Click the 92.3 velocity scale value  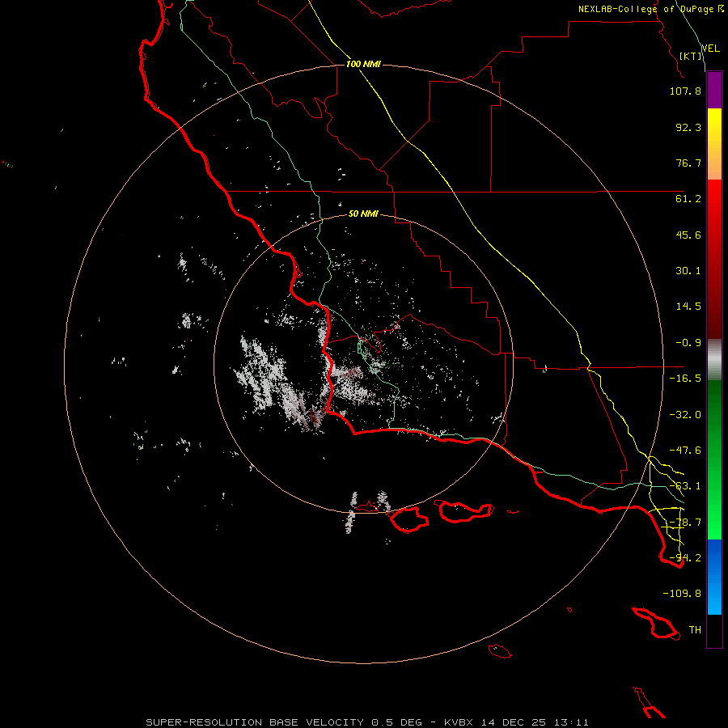click(688, 127)
